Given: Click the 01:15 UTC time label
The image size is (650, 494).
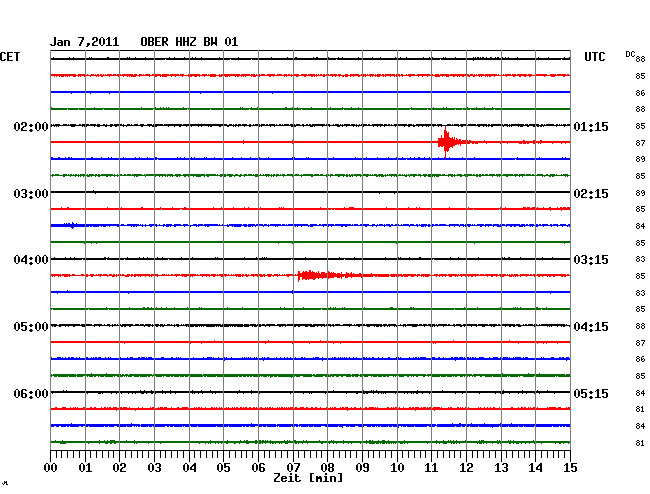Looking at the screenshot, I should point(591,126).
